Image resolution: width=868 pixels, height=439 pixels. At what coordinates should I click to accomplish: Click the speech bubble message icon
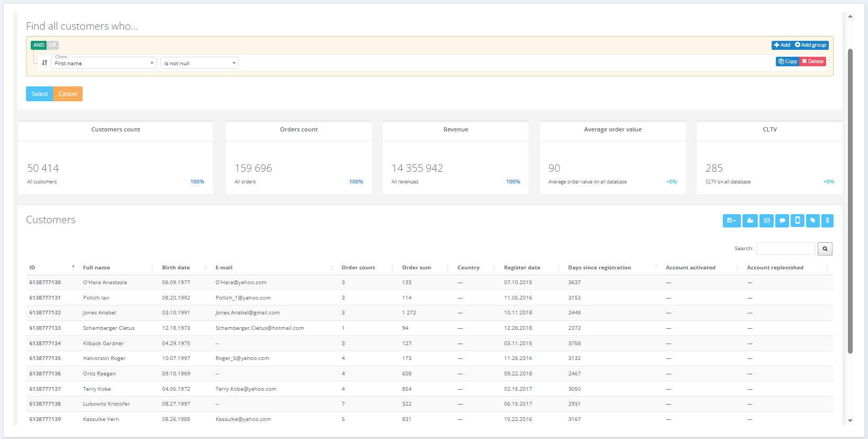782,221
